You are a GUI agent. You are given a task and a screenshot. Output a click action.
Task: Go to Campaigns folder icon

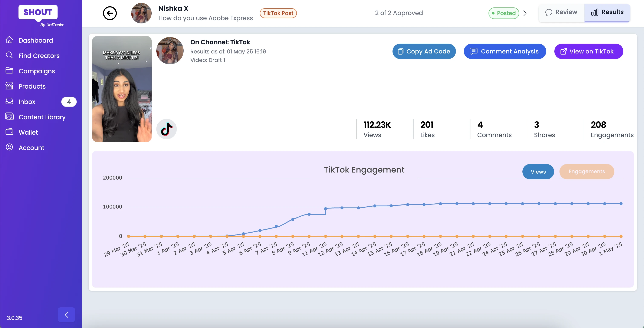[x=9, y=71]
